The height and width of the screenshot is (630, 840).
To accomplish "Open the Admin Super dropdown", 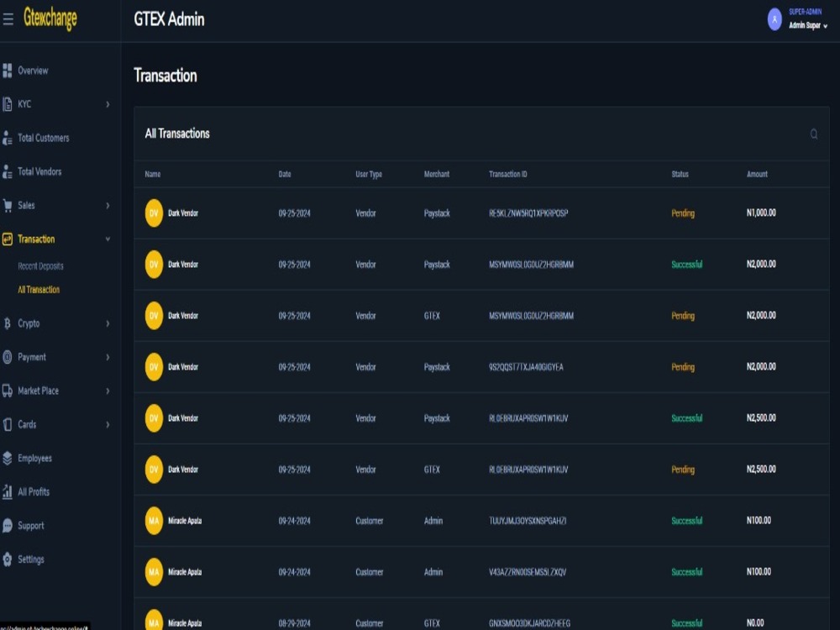I will point(808,25).
